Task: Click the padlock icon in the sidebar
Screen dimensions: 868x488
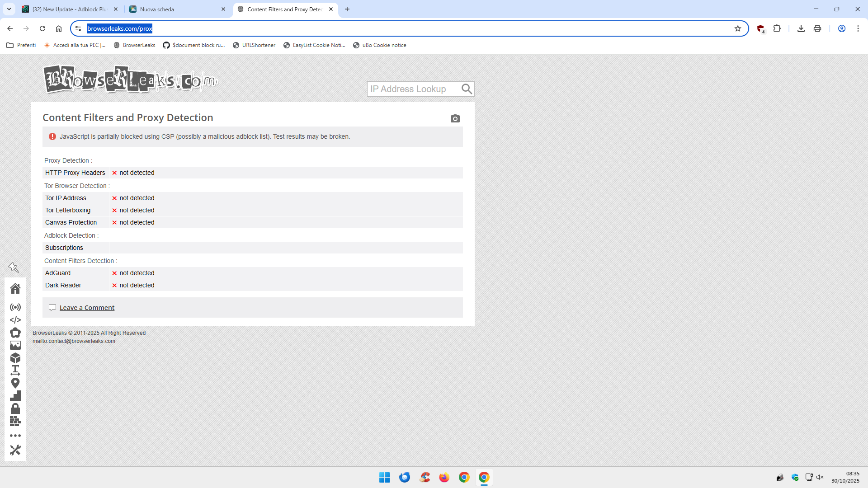Action: click(15, 408)
